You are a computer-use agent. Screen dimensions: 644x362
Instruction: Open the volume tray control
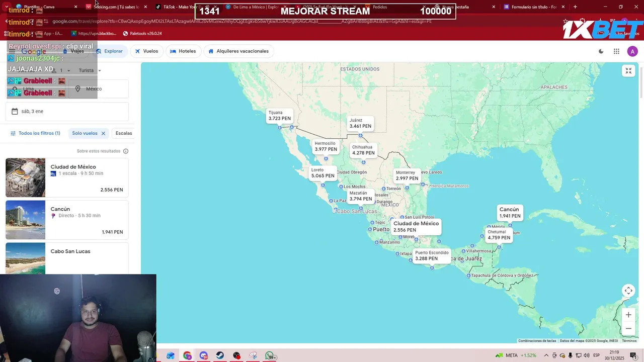[587, 355]
